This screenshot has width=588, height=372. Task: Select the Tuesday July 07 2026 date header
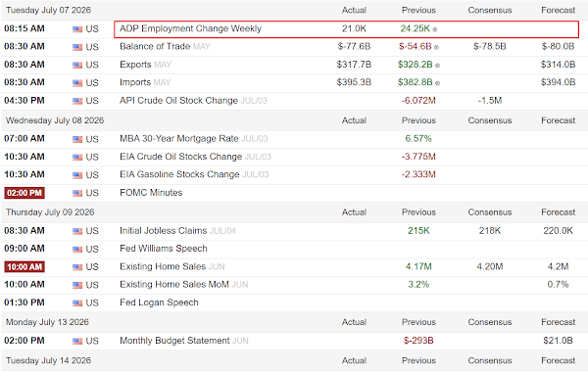tap(48, 10)
